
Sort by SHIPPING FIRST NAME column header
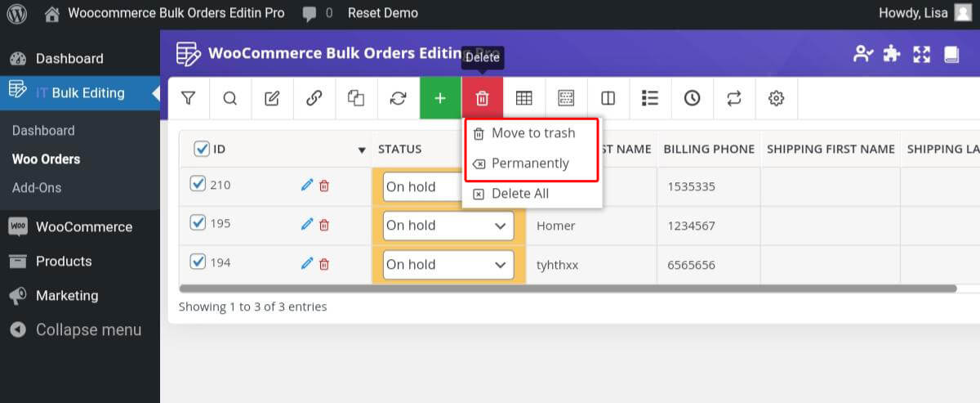(831, 149)
